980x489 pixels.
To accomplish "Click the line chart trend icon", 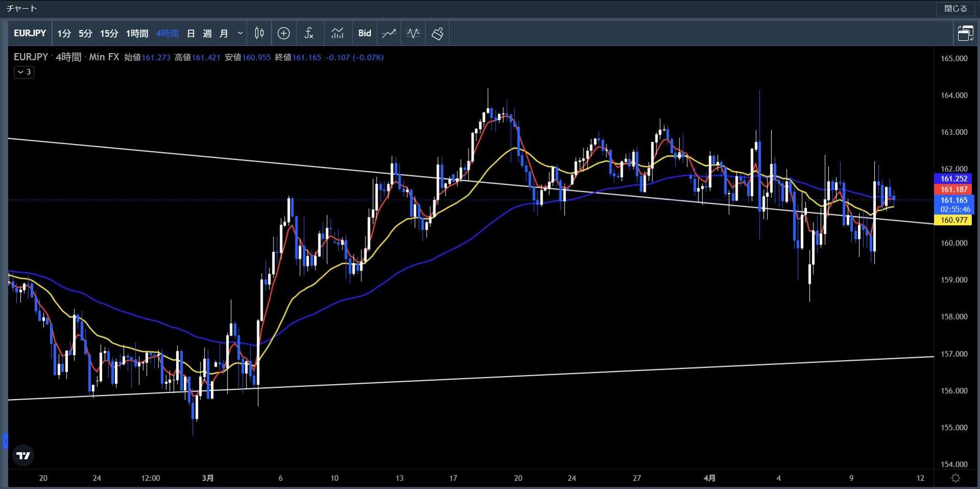I will 389,33.
